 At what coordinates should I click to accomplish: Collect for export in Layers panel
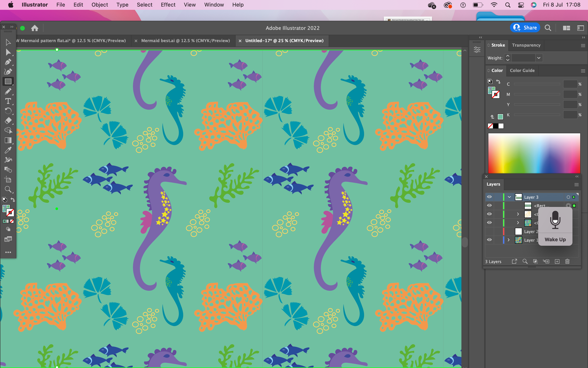[514, 261]
